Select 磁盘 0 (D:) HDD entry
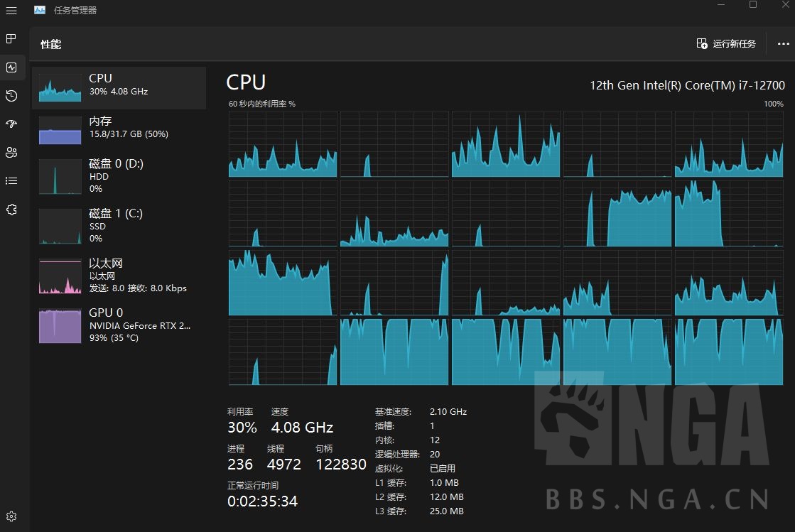The width and height of the screenshot is (795, 532). (x=119, y=177)
